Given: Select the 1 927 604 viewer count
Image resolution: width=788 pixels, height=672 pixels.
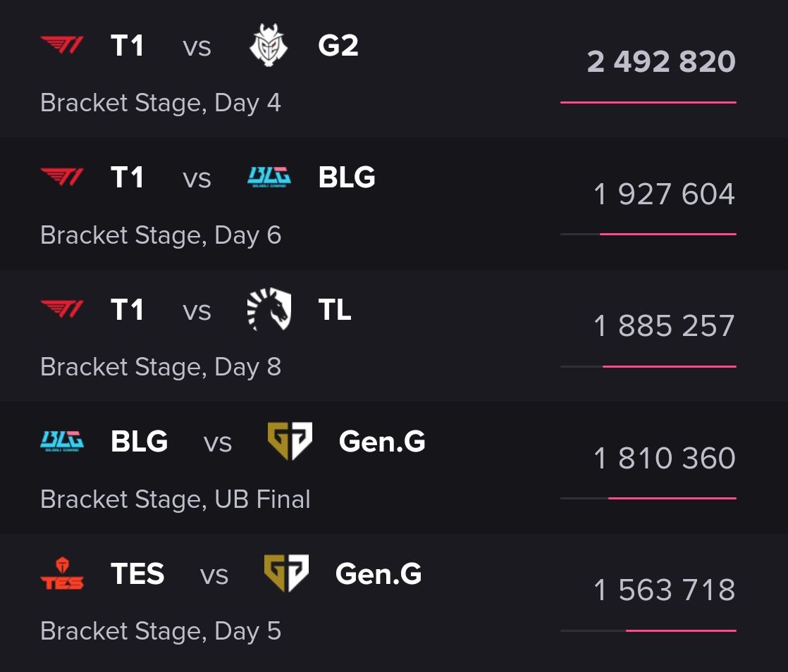Looking at the screenshot, I should coord(664,194).
